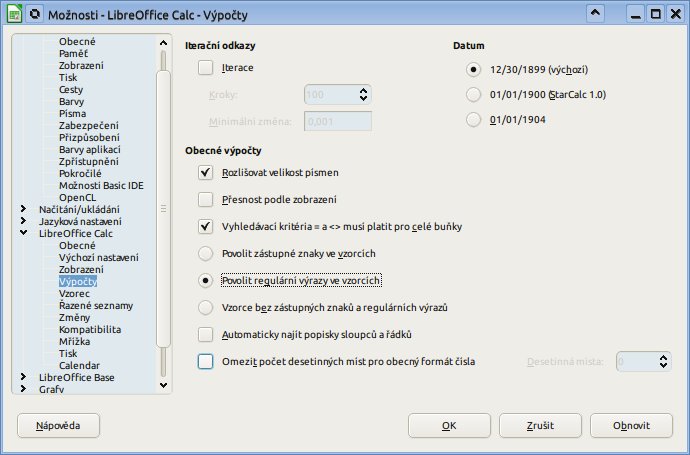Open Změny settings page
Screen dimensions: 690x455
tap(74, 317)
